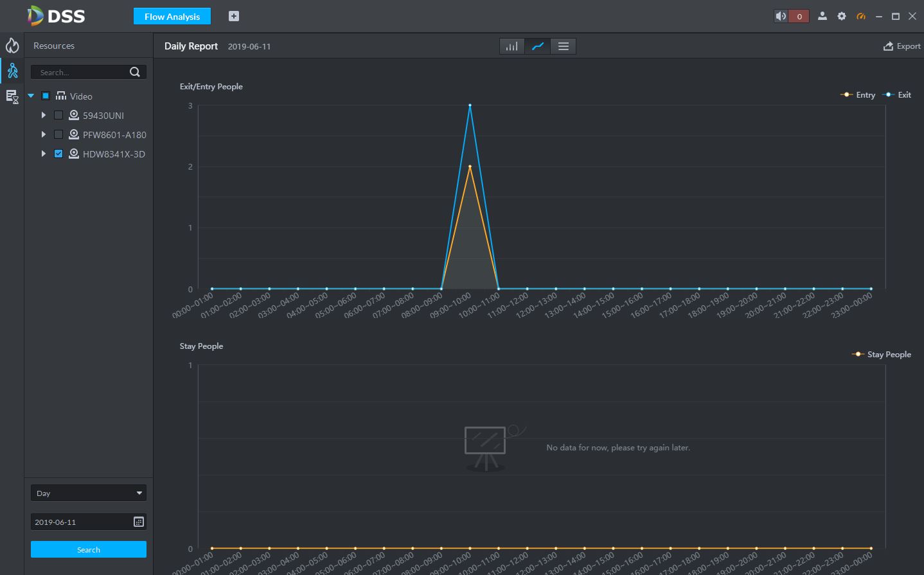924x575 pixels.
Task: Switch to bar chart view
Action: coord(512,46)
